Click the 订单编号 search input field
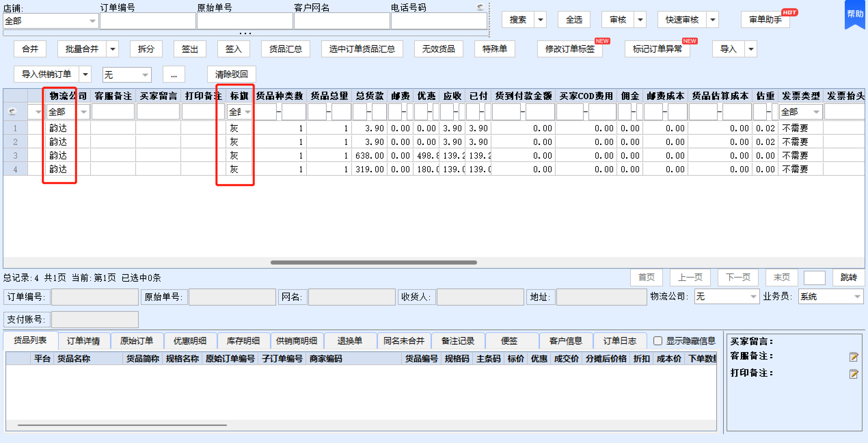 [x=148, y=21]
